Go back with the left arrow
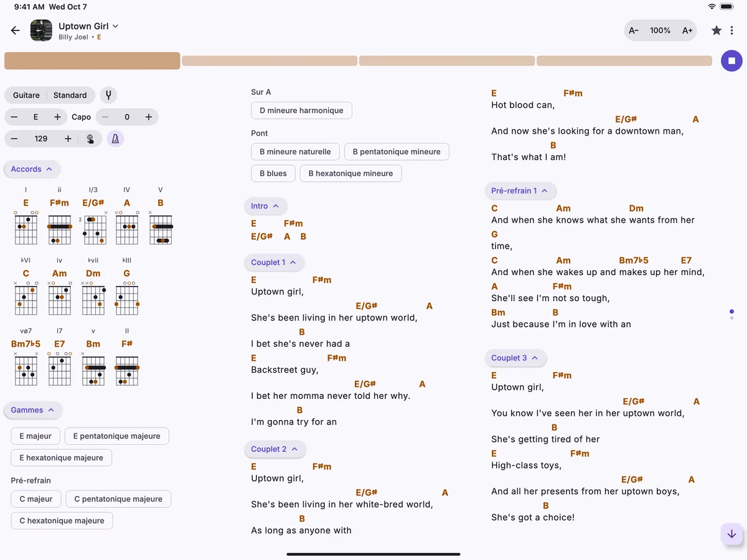Viewport: 747px width, 560px height. tap(16, 30)
